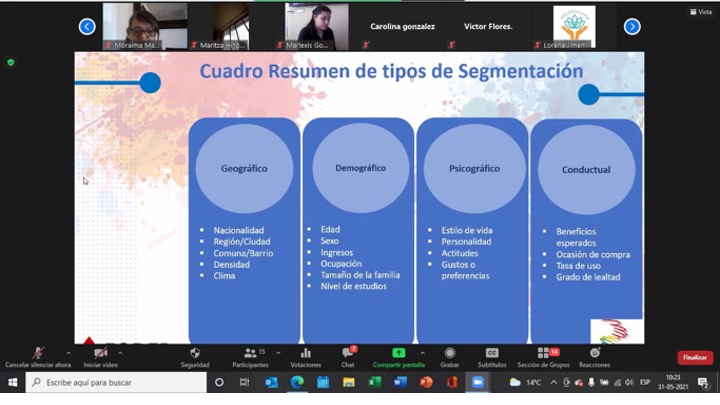Open the Seguridad shield icon
Screen dimensions: 720x405
[x=194, y=355]
